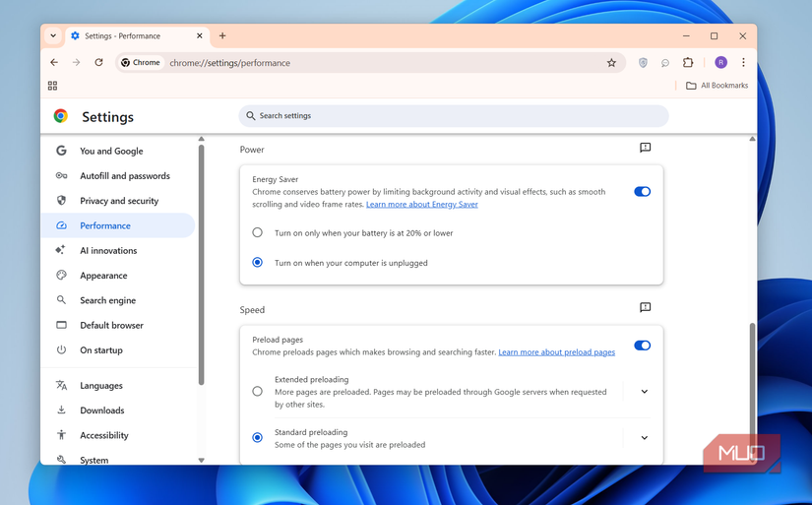Select turn on when computer unplugged
The width and height of the screenshot is (812, 505).
point(257,263)
